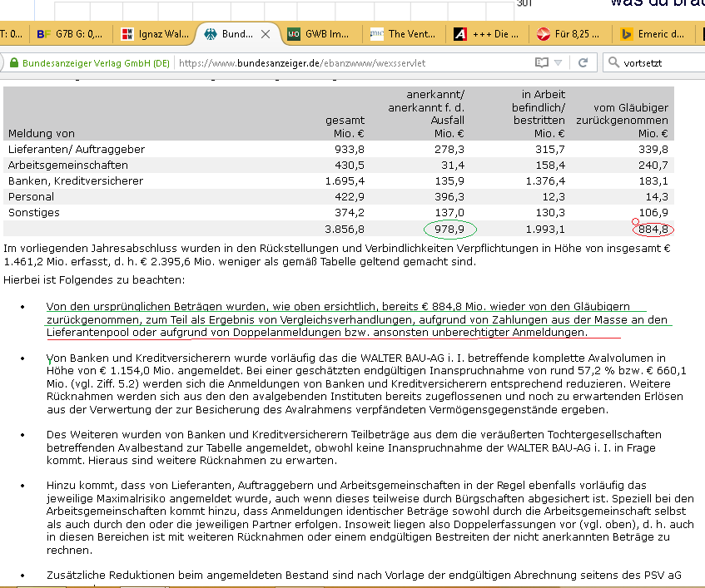Select row label 'Arbeitsgemeinschaften'

(68, 165)
